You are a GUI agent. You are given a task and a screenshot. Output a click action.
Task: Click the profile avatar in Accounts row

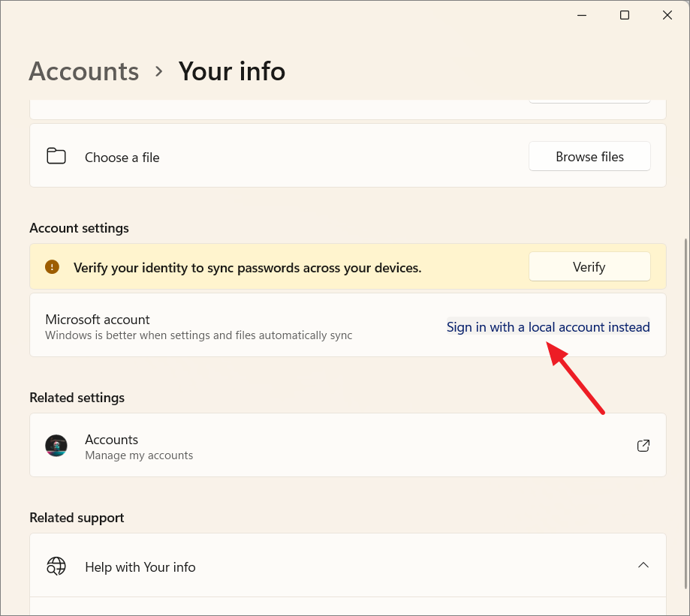(x=56, y=446)
